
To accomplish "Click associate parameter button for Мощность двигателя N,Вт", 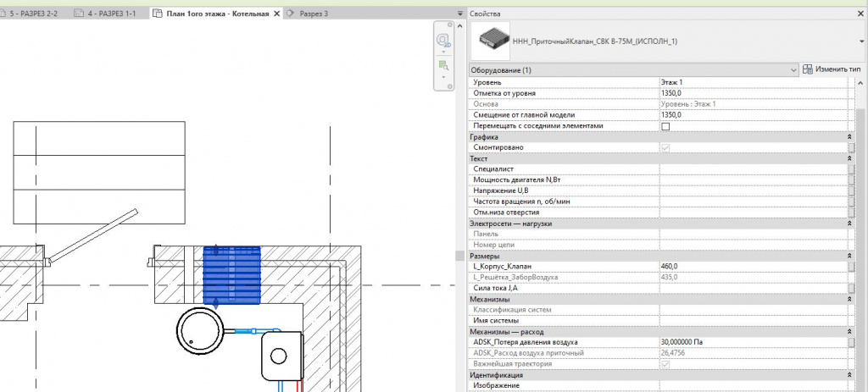I will [x=851, y=179].
